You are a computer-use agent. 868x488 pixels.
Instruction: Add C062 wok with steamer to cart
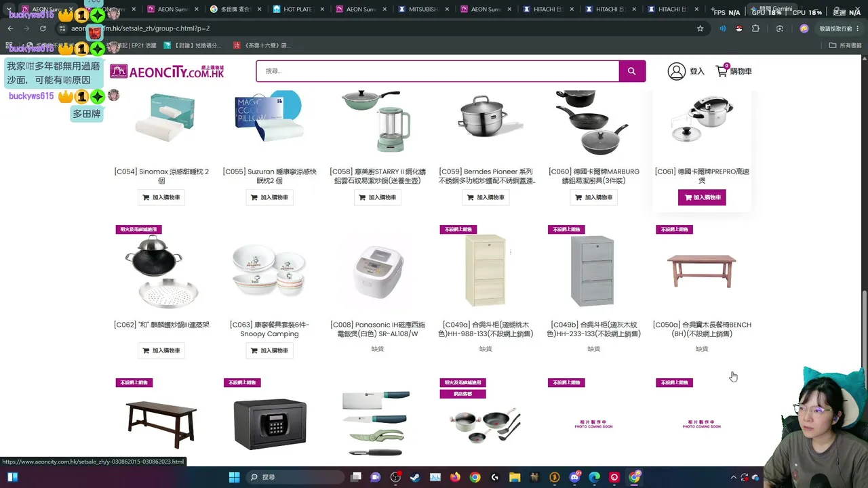pos(161,350)
